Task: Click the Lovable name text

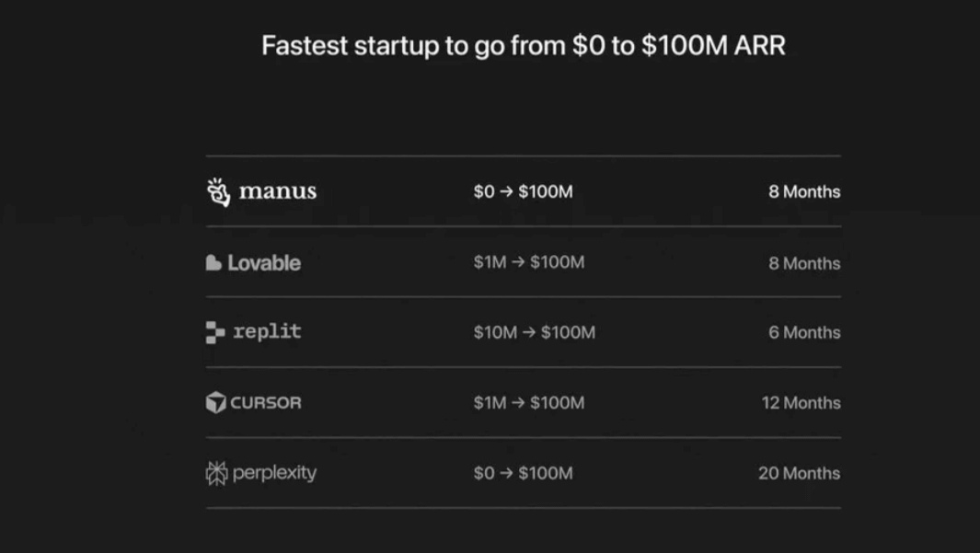Action: coord(264,263)
